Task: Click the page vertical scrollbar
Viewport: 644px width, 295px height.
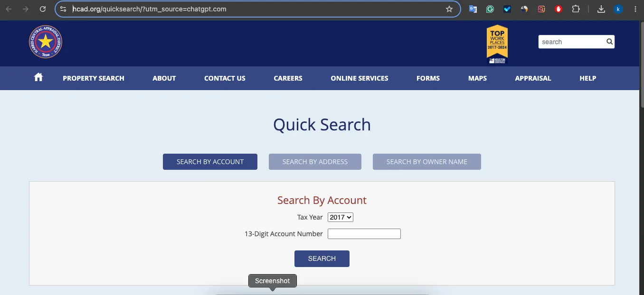Action: (x=642, y=64)
